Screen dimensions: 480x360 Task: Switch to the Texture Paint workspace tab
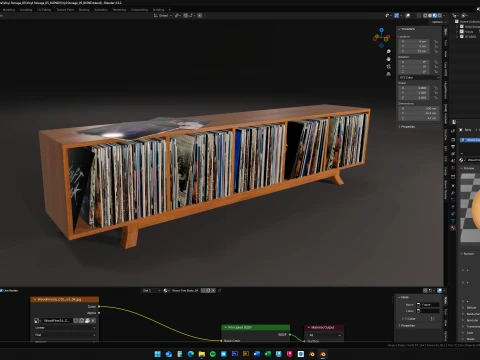(x=65, y=10)
